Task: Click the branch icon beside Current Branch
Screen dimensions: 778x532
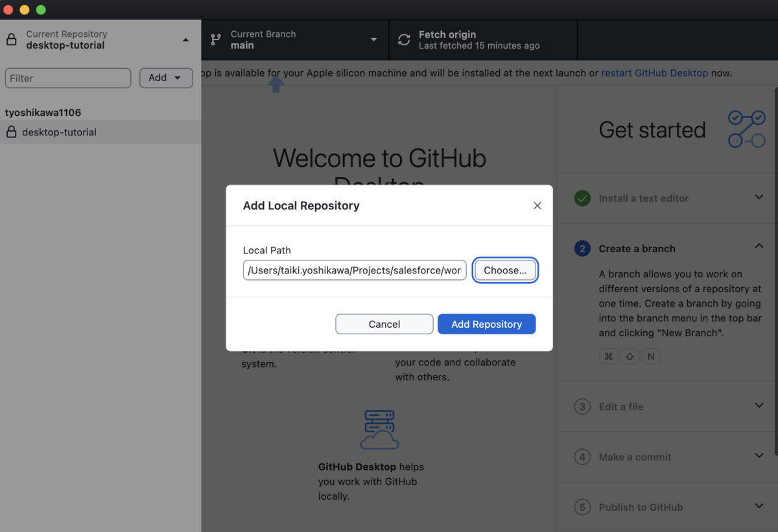Action: coord(216,40)
